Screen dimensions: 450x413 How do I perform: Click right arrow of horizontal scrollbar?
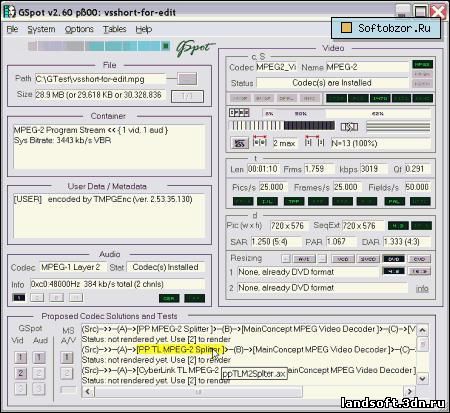click(409, 391)
